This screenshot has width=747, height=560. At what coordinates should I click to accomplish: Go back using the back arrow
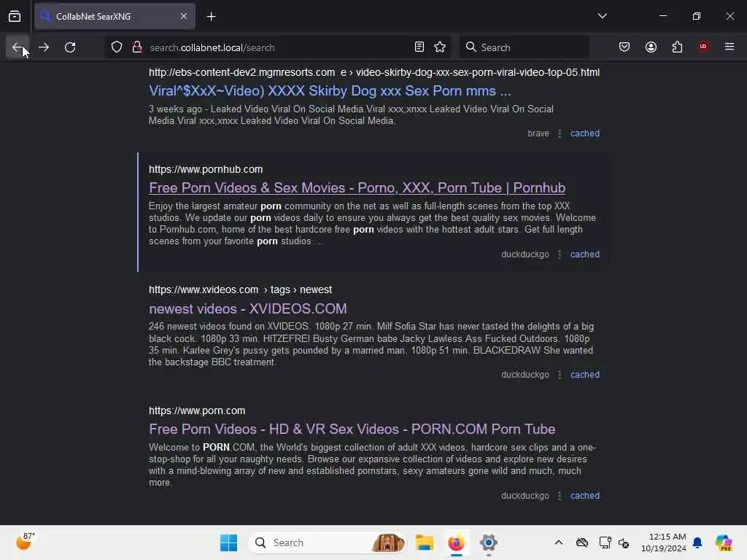pos(18,47)
